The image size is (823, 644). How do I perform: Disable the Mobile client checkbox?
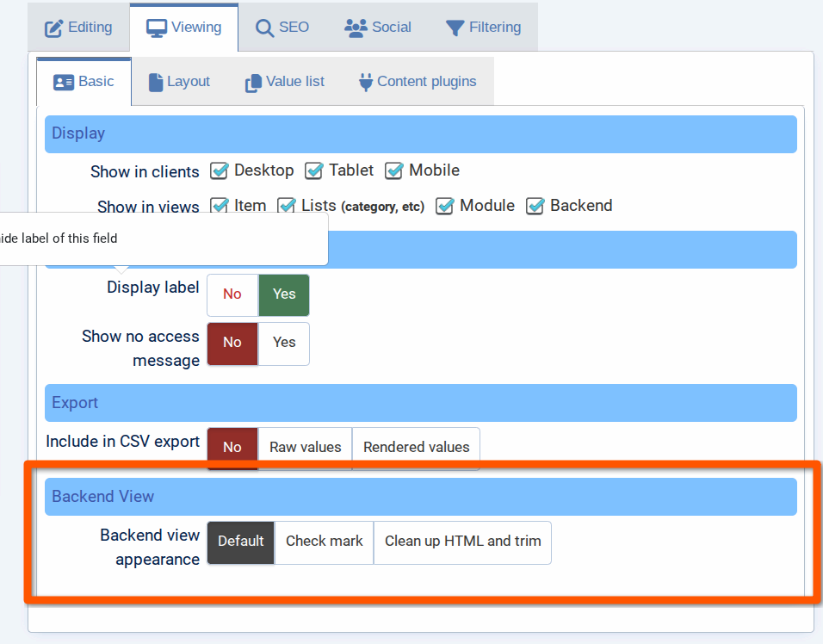pyautogui.click(x=394, y=171)
